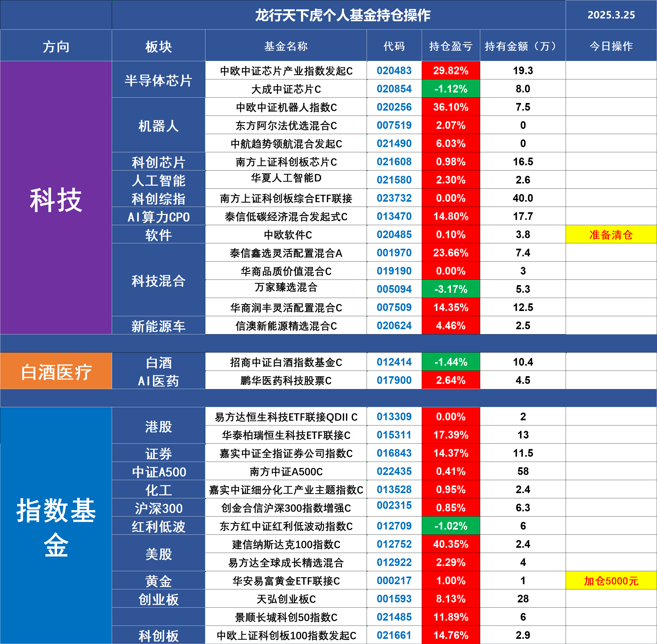Select the fund 南方中证A500C
The image size is (657, 644).
[x=286, y=472]
